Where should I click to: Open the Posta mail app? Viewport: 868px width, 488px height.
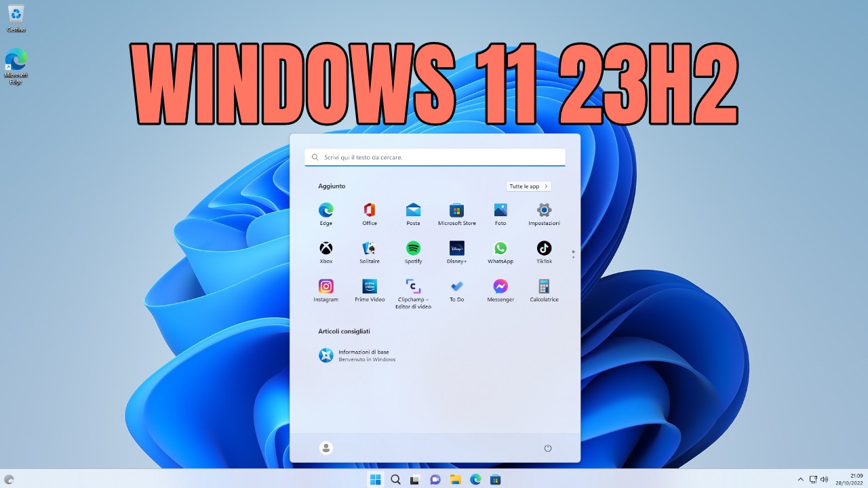(x=413, y=213)
